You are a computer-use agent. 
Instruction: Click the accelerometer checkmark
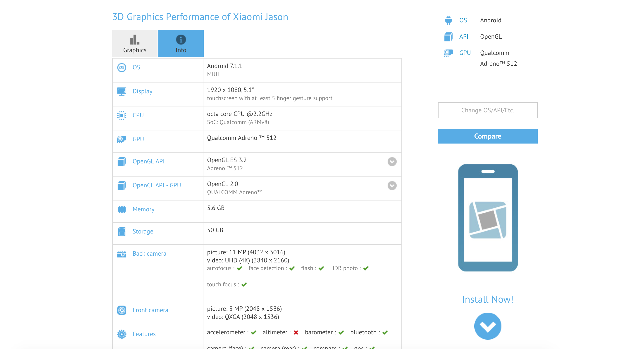click(x=254, y=332)
